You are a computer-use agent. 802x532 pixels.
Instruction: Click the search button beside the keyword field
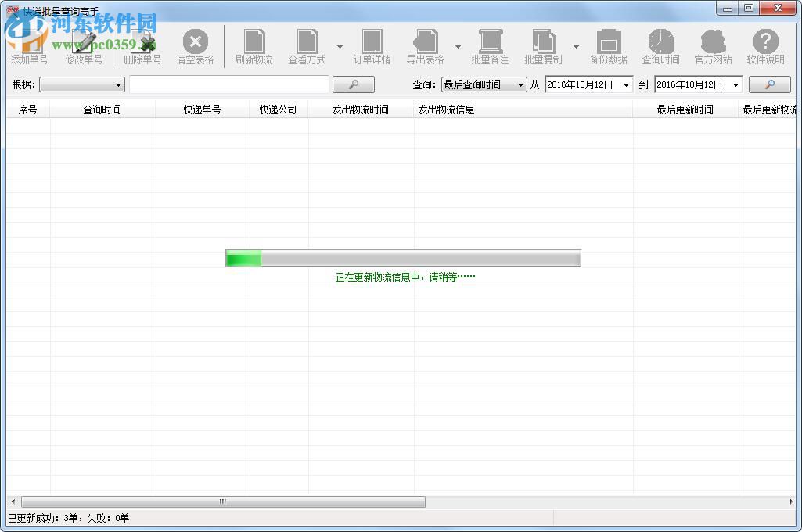pyautogui.click(x=354, y=84)
